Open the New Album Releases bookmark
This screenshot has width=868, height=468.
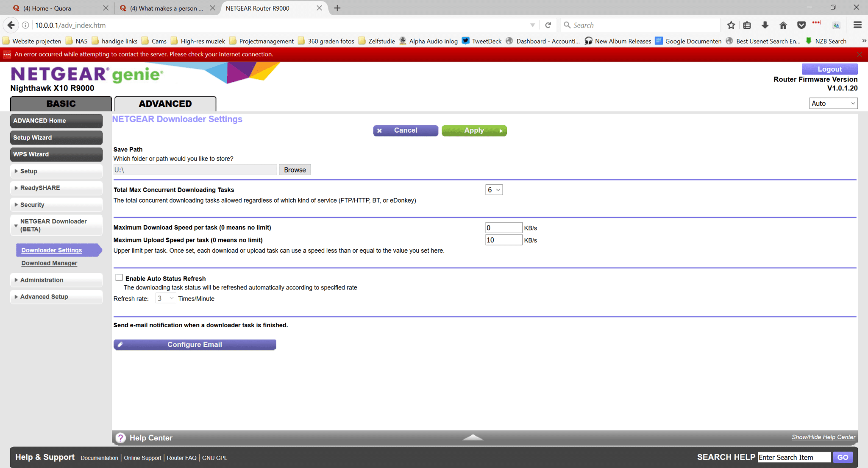click(x=618, y=41)
